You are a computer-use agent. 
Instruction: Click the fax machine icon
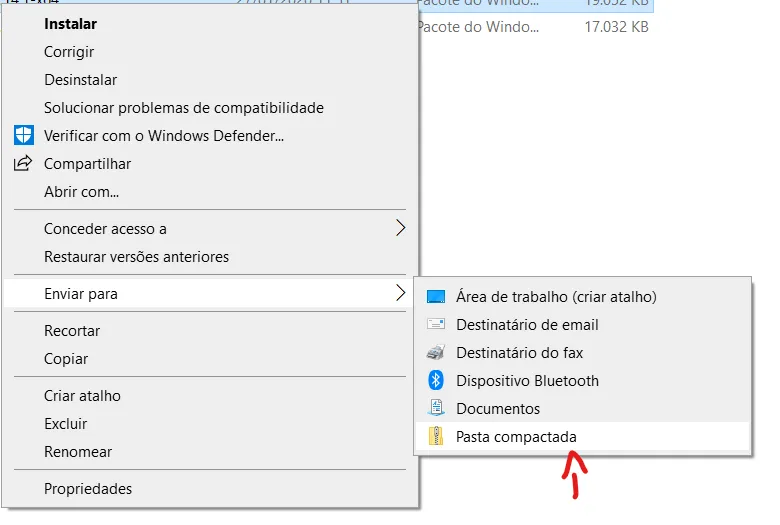pos(435,353)
